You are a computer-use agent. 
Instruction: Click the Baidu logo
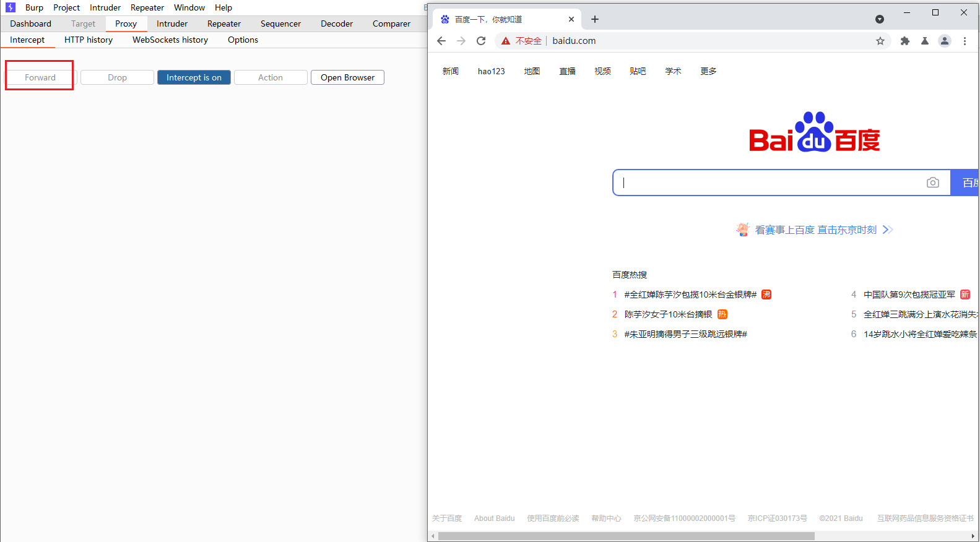[814, 132]
